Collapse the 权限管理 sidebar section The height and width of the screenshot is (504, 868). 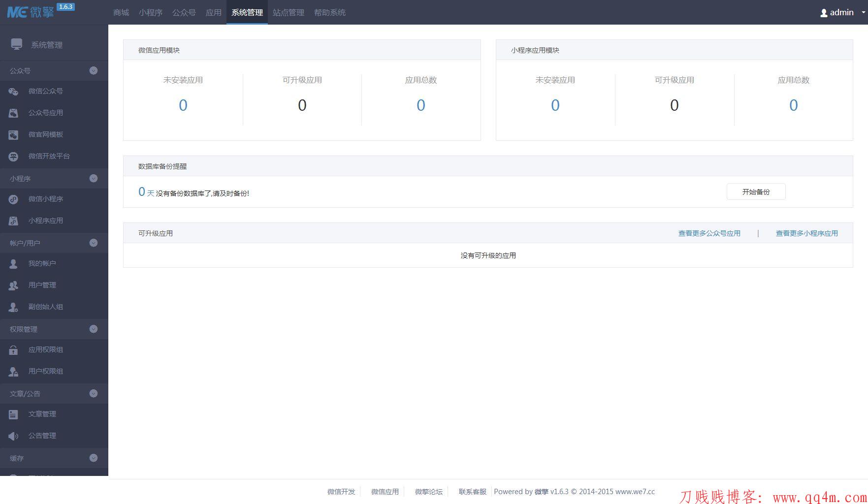coord(94,329)
